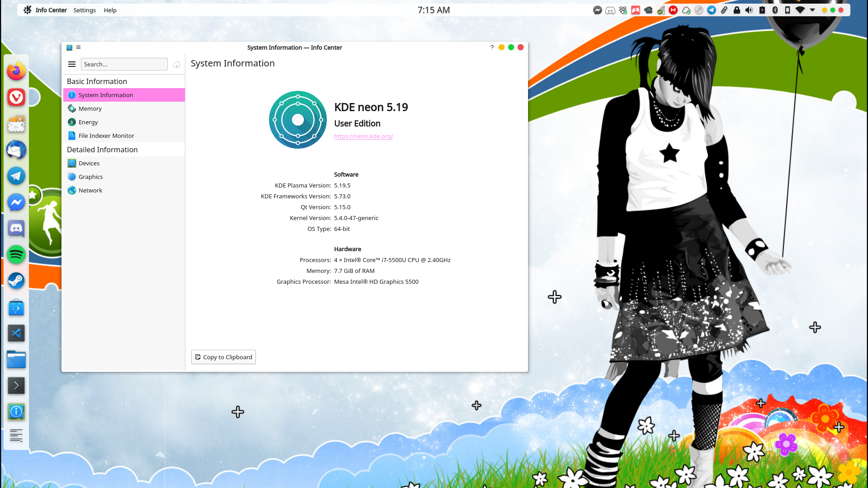Select System Information in sidebar

click(124, 95)
